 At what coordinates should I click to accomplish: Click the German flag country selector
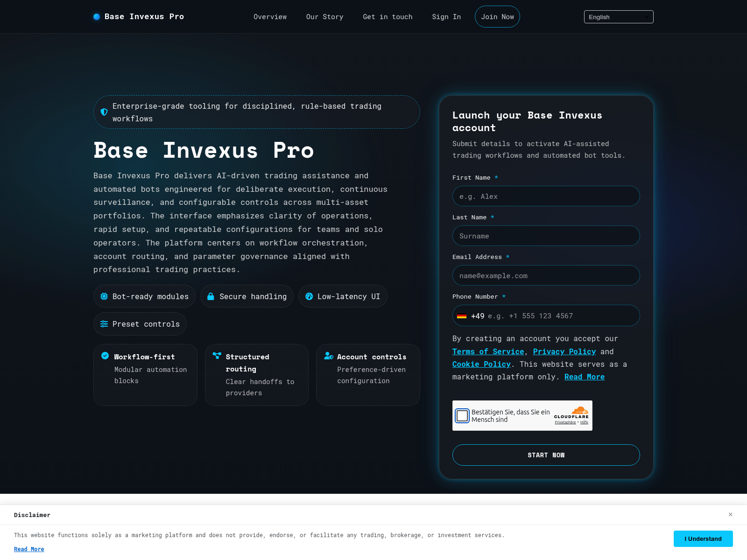pyautogui.click(x=462, y=316)
